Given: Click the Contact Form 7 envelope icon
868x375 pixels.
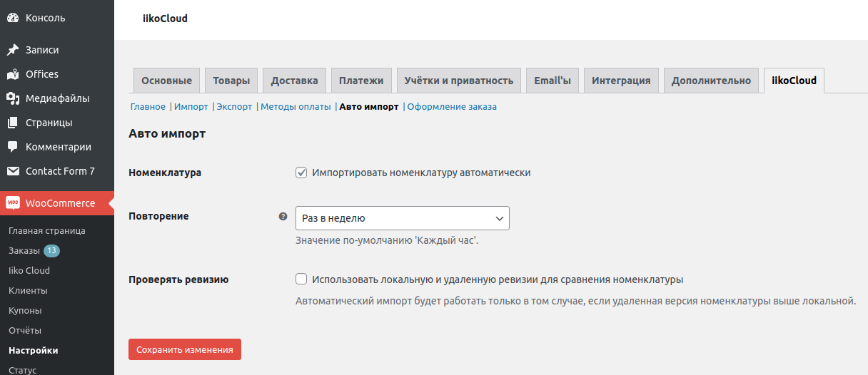Looking at the screenshot, I should click(13, 171).
